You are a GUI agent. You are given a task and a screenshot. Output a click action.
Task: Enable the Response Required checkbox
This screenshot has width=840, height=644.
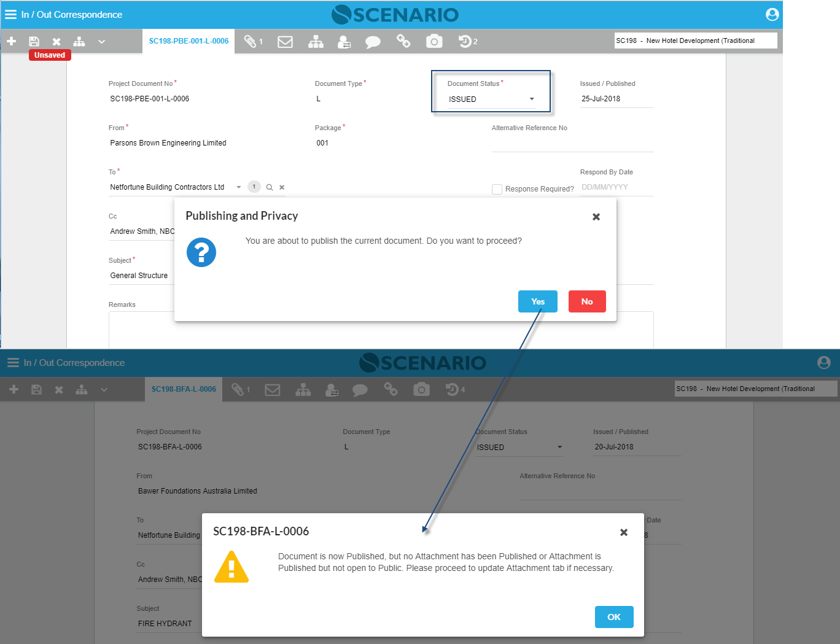click(497, 189)
